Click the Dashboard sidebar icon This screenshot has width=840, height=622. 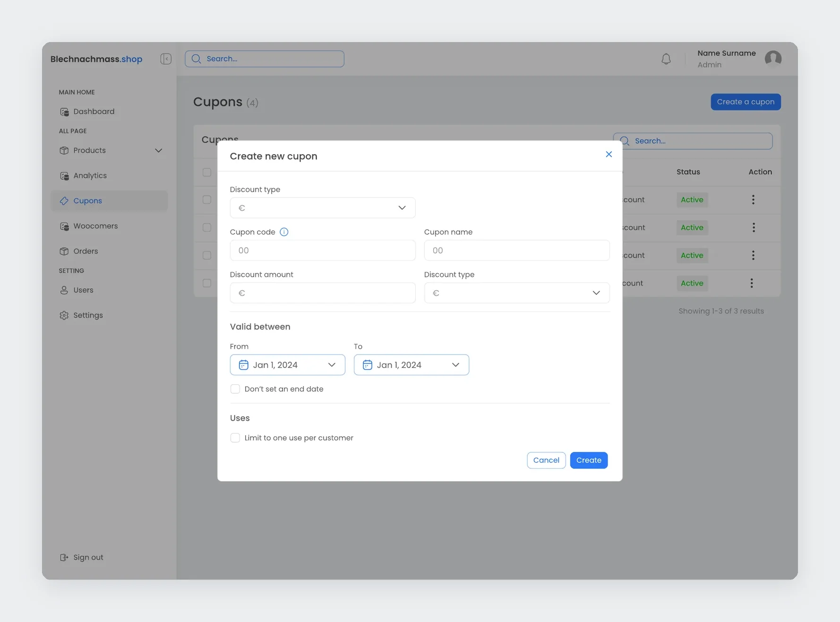[x=64, y=112]
